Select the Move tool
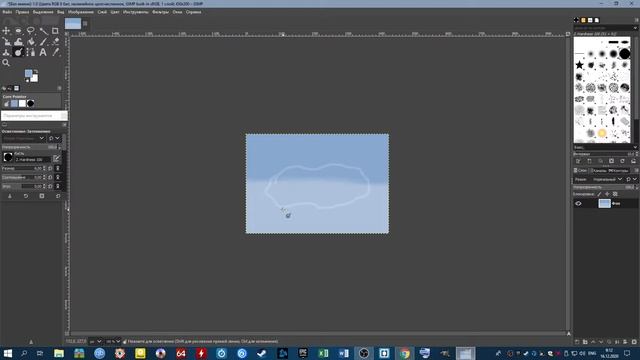 [6, 31]
